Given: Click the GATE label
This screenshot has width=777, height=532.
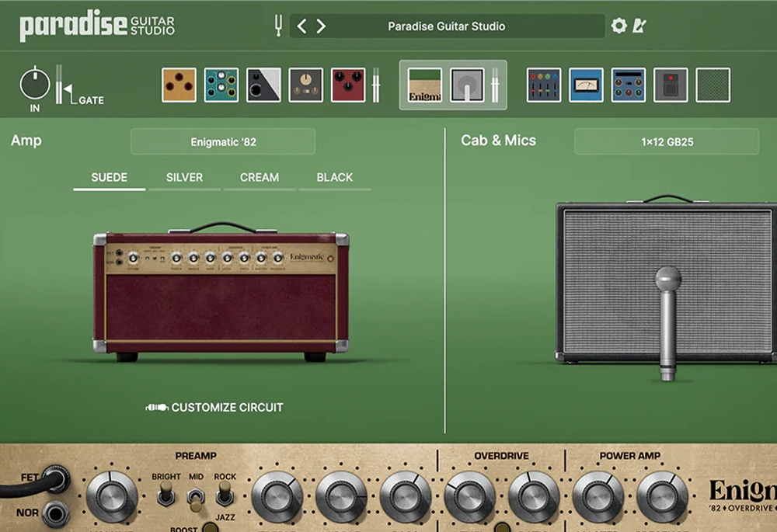Looking at the screenshot, I should (91, 100).
